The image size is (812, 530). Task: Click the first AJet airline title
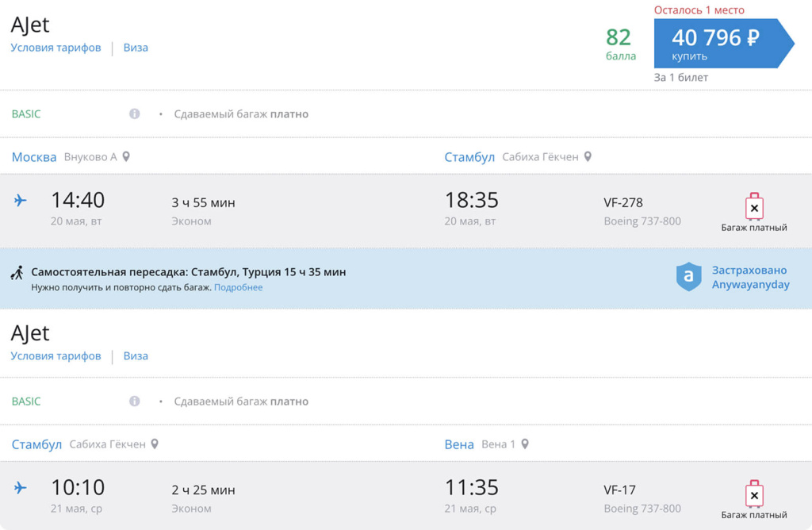30,25
